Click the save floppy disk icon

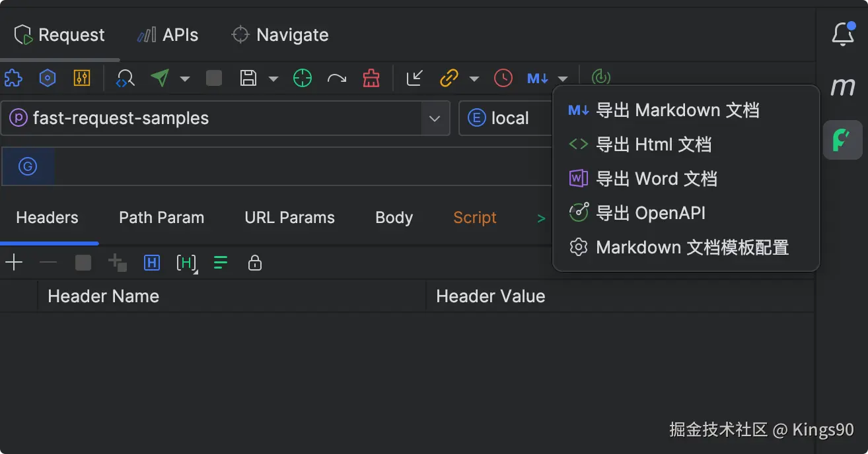pos(248,78)
